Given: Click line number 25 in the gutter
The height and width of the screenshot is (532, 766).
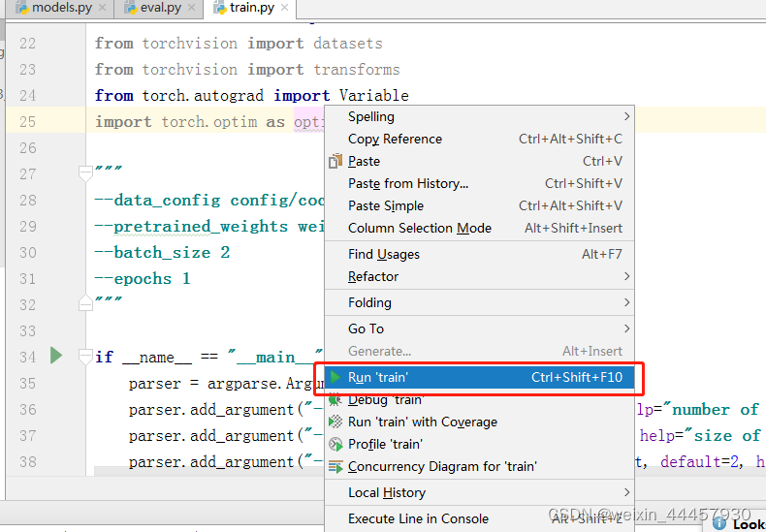Looking at the screenshot, I should tap(28, 121).
